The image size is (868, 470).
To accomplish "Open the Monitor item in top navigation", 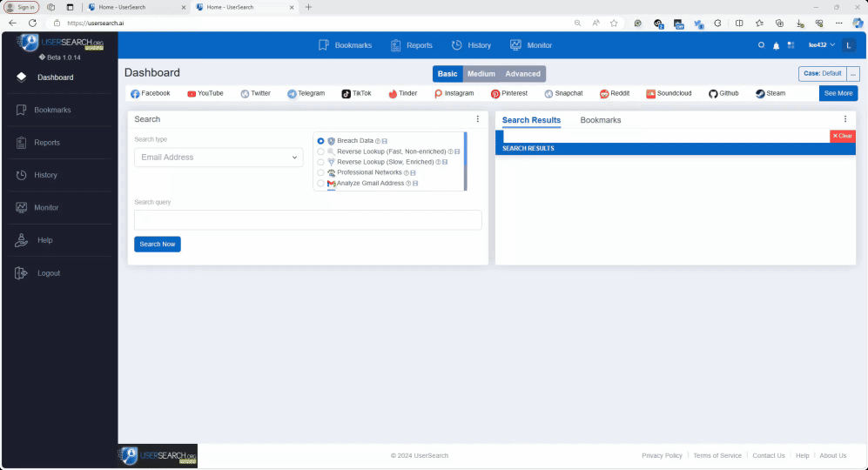I will click(x=531, y=45).
